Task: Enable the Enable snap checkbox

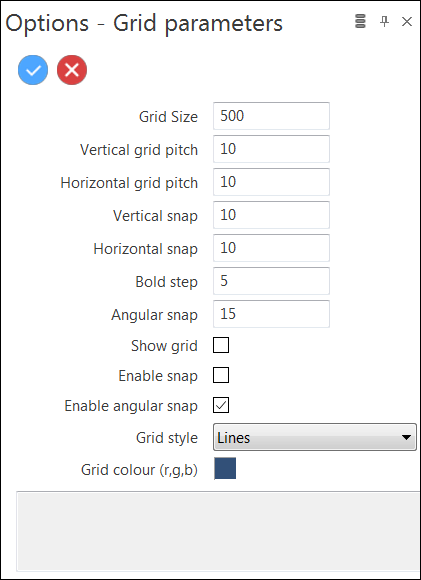Action: click(221, 375)
